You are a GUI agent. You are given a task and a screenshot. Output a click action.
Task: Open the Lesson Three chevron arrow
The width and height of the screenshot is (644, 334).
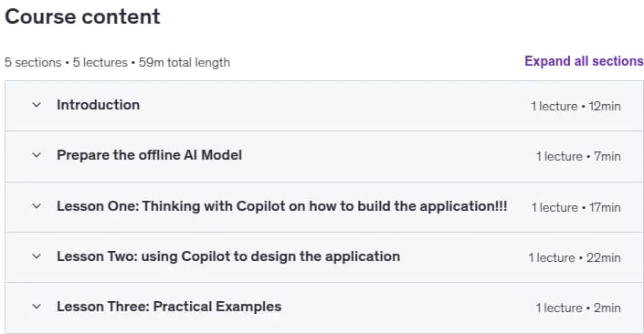coord(37,307)
